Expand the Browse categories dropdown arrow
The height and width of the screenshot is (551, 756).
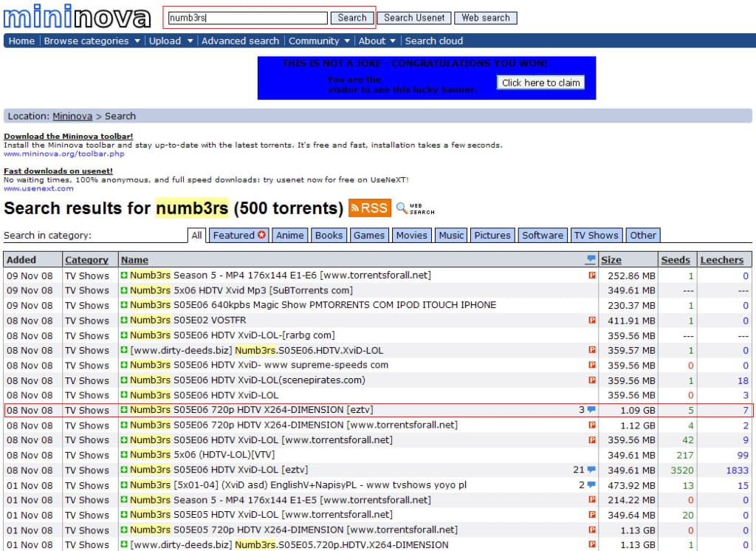(x=137, y=41)
